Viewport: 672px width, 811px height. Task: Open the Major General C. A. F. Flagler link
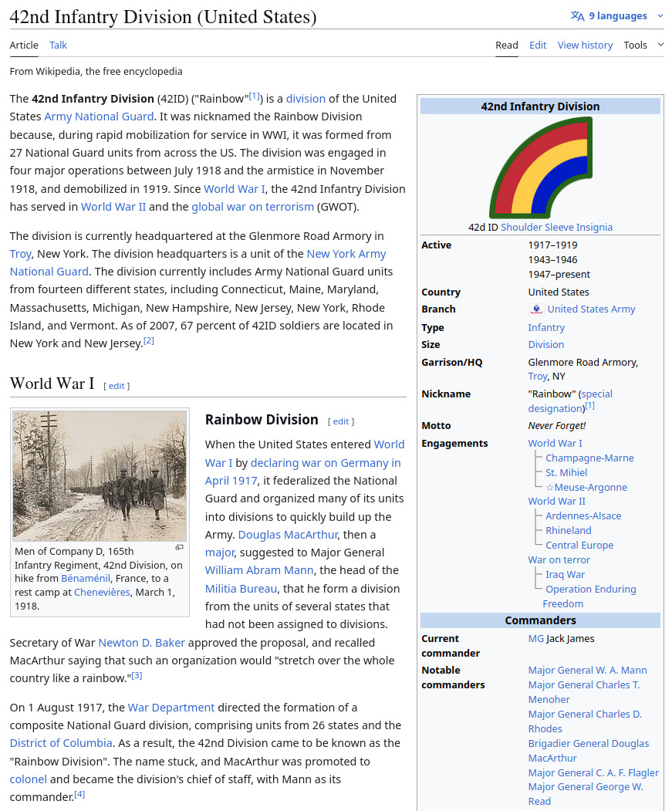[593, 772]
